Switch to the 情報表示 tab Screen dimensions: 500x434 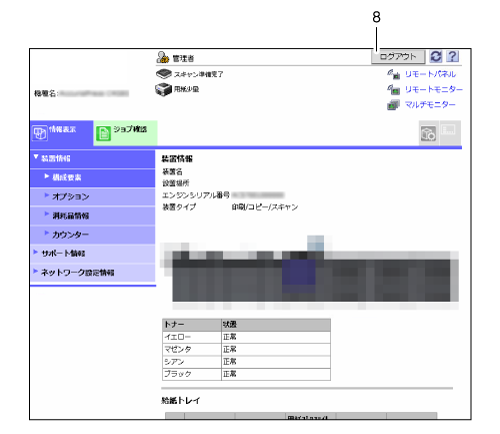62,133
